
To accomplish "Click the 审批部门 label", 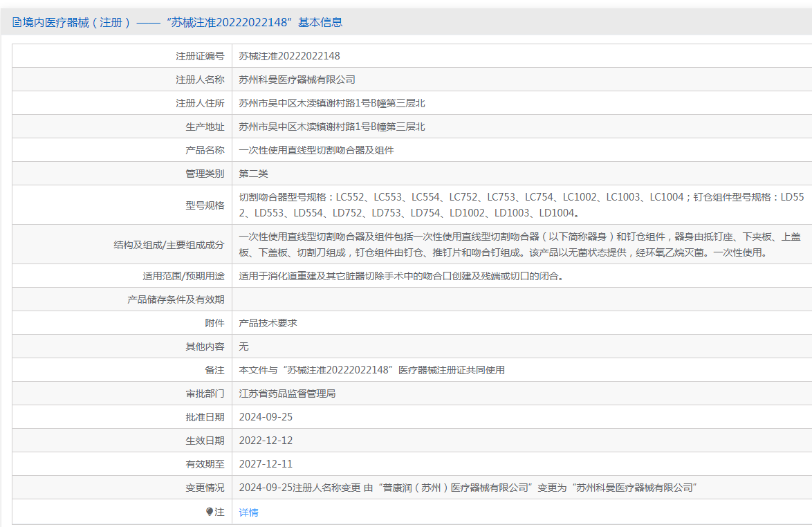I will (205, 394).
